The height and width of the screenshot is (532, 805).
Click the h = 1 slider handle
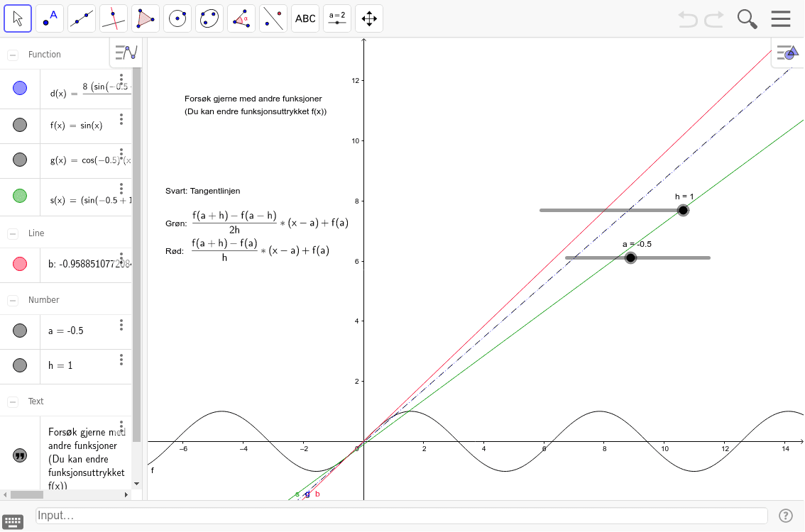[x=683, y=211]
